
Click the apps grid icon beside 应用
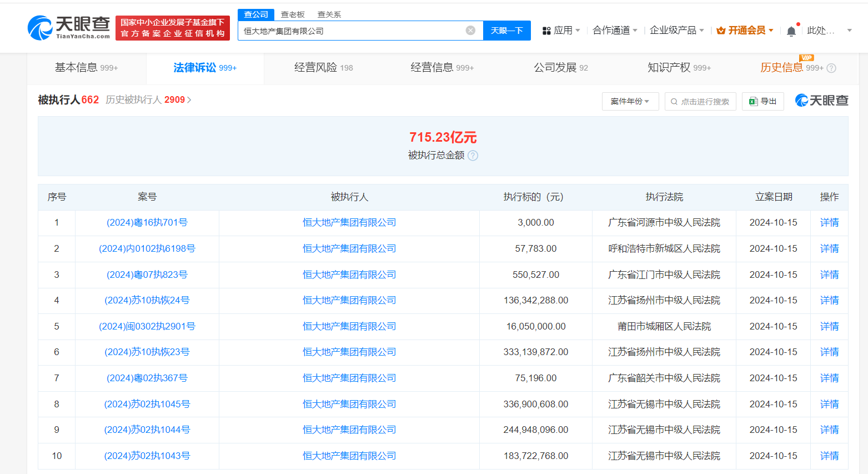pos(546,31)
